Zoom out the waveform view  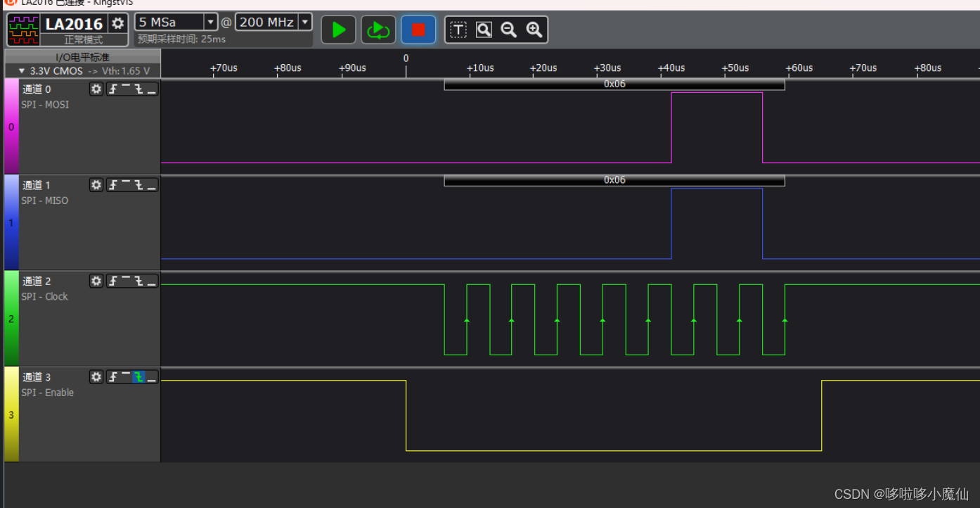coord(508,30)
